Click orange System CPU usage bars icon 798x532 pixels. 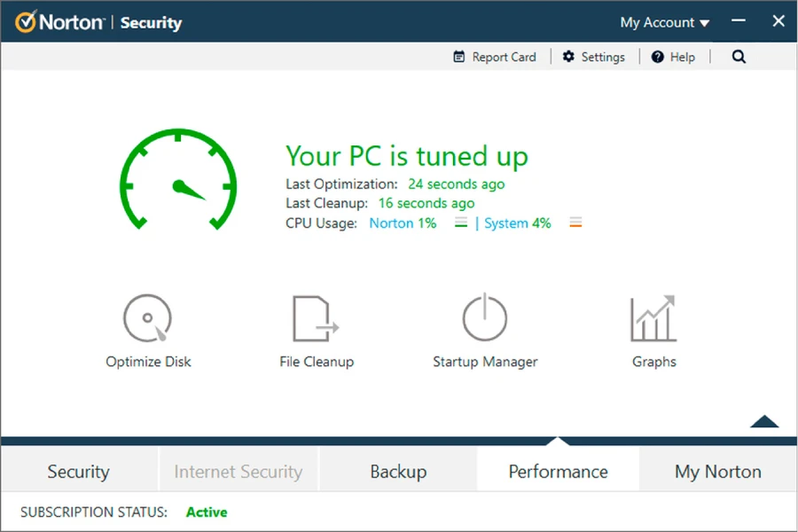tap(575, 223)
